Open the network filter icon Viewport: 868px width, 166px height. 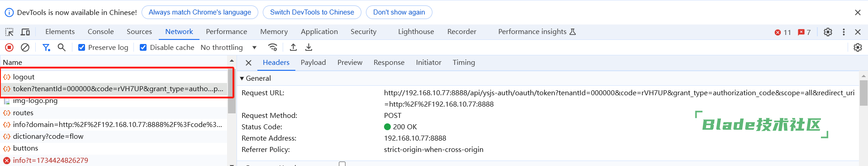tap(46, 47)
